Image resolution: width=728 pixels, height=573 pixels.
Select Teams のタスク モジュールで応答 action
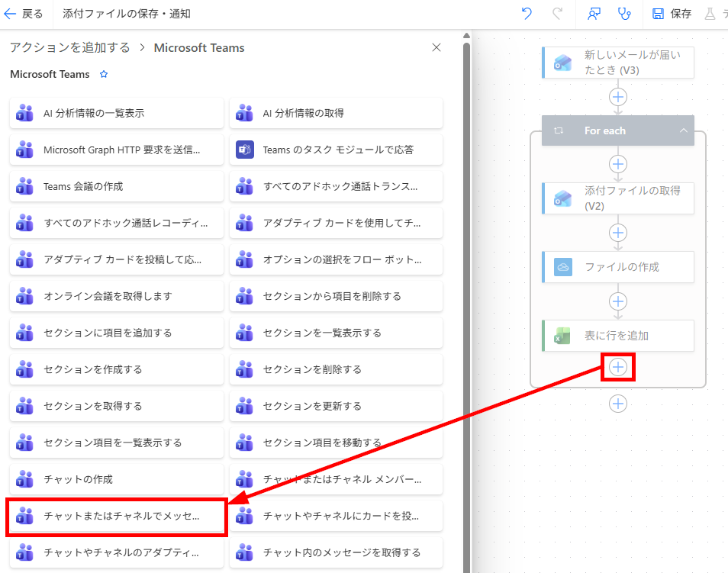point(336,150)
